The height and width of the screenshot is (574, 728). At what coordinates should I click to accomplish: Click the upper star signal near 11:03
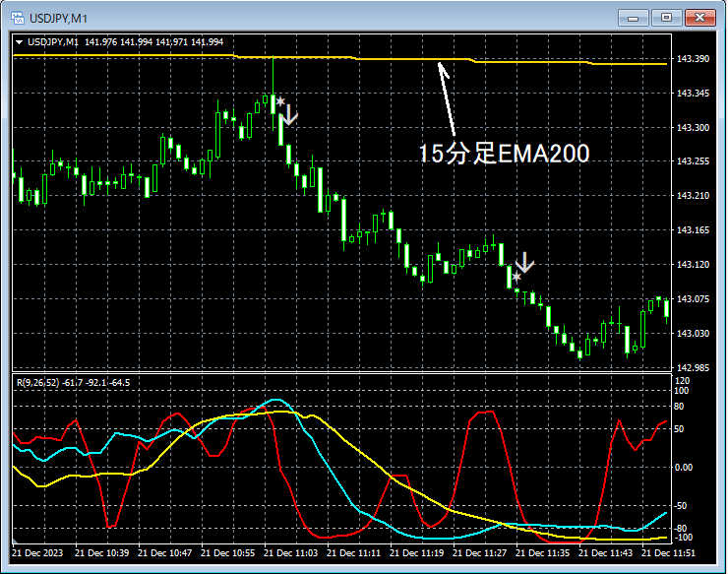(x=280, y=100)
